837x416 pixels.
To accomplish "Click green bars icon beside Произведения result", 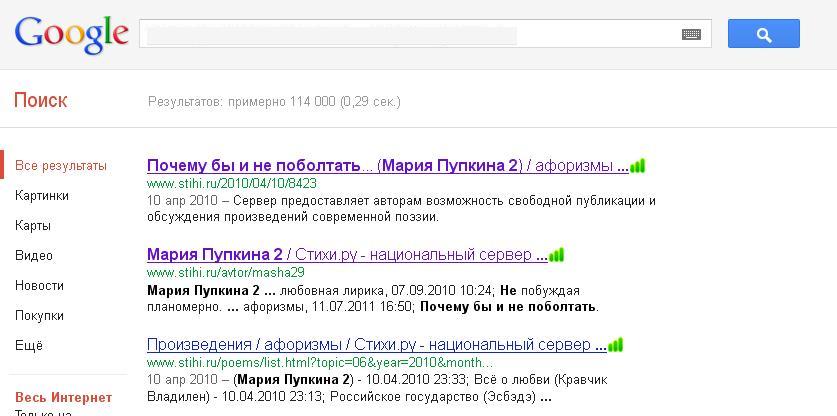I will (616, 346).
